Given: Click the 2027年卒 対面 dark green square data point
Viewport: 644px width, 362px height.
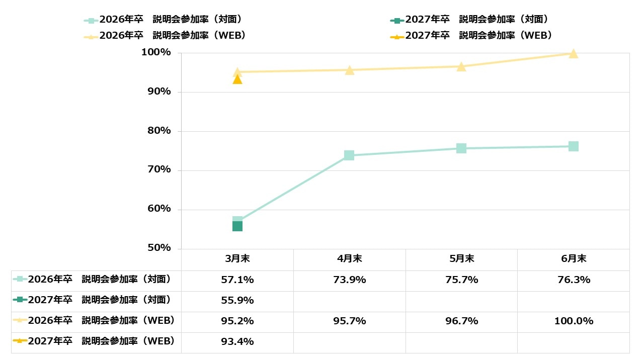Looking at the screenshot, I should [x=237, y=226].
